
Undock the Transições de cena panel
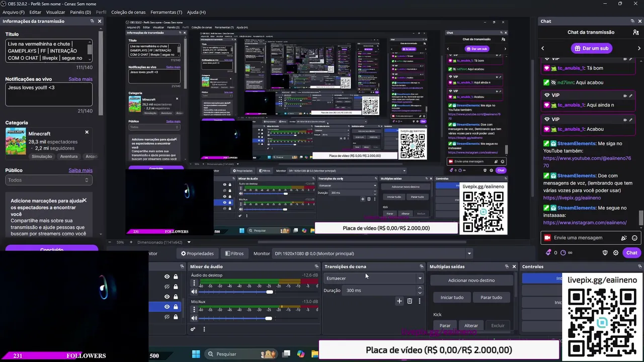[421, 266]
